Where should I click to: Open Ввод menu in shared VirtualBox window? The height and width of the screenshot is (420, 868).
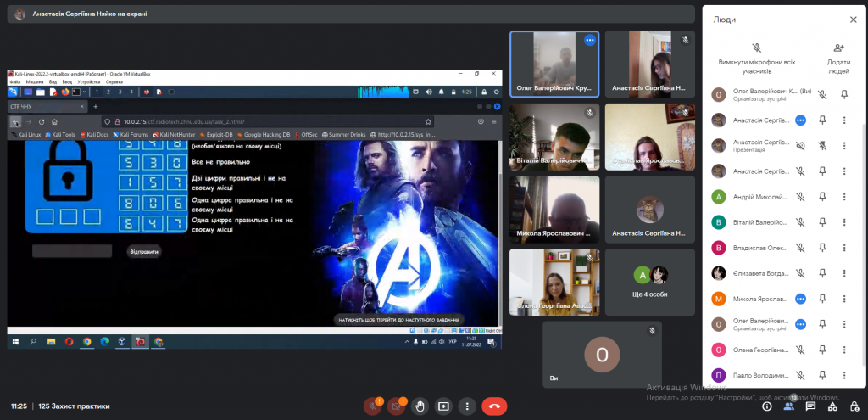point(67,82)
